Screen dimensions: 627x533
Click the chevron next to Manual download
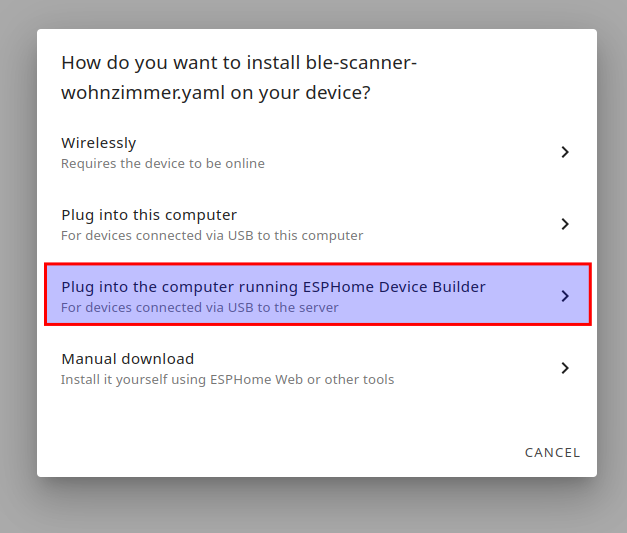(565, 368)
